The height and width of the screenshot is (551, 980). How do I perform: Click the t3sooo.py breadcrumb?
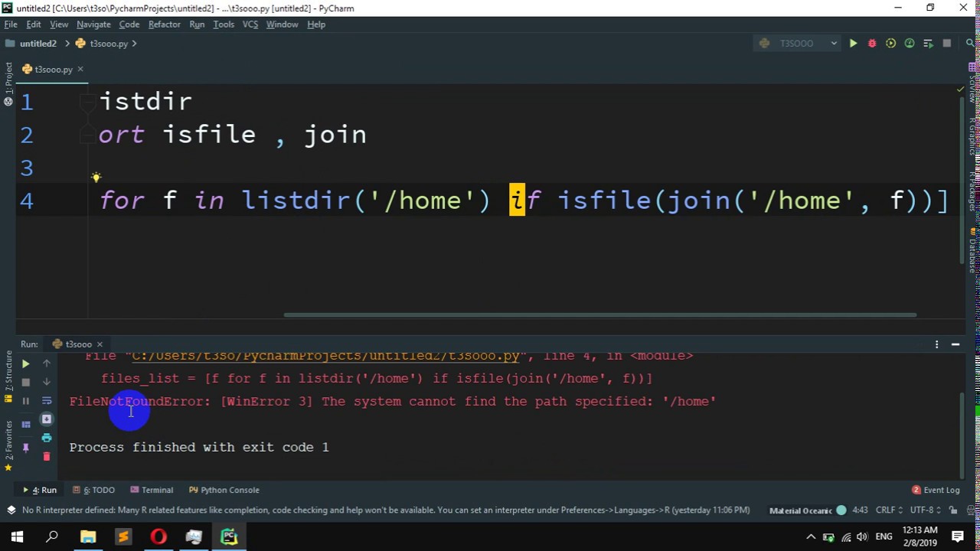(102, 44)
